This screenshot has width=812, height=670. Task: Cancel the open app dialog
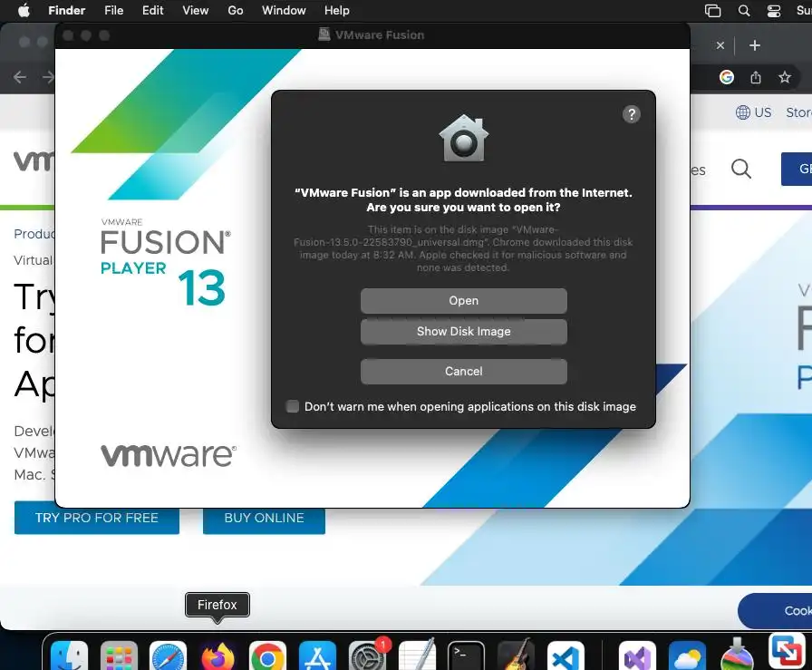463,371
